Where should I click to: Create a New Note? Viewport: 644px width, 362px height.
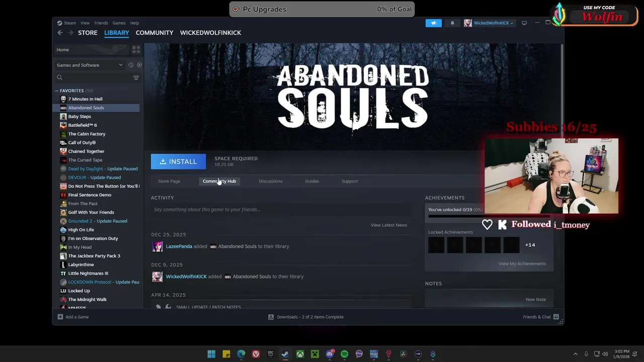[x=536, y=299]
